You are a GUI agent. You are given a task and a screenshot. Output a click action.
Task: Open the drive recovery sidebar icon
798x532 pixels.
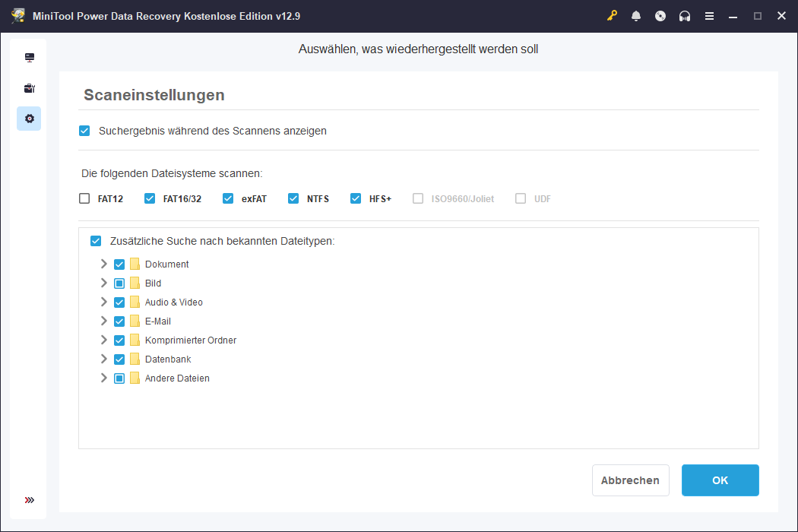tap(30, 58)
